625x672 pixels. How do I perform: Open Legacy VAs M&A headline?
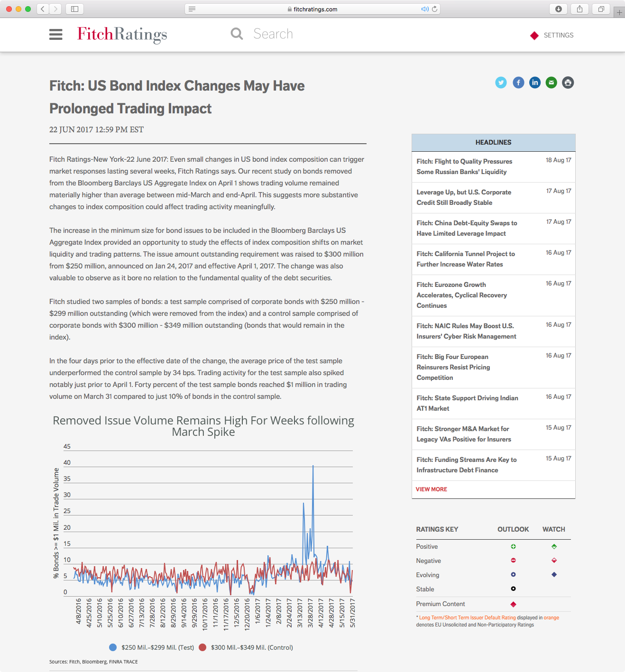click(x=464, y=434)
